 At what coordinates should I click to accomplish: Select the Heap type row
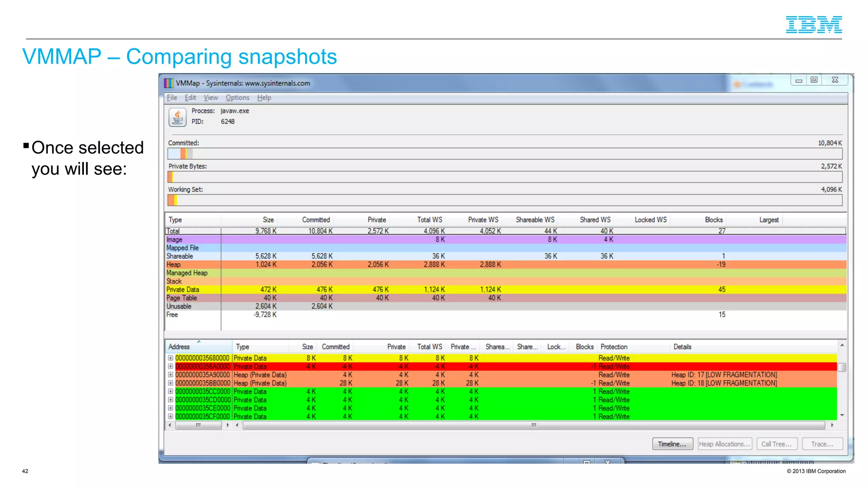click(x=506, y=264)
